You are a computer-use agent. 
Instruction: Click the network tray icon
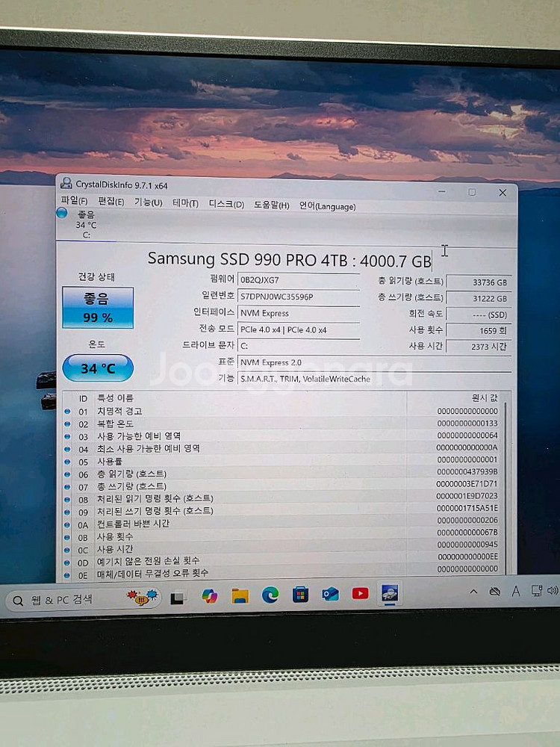coord(537,591)
